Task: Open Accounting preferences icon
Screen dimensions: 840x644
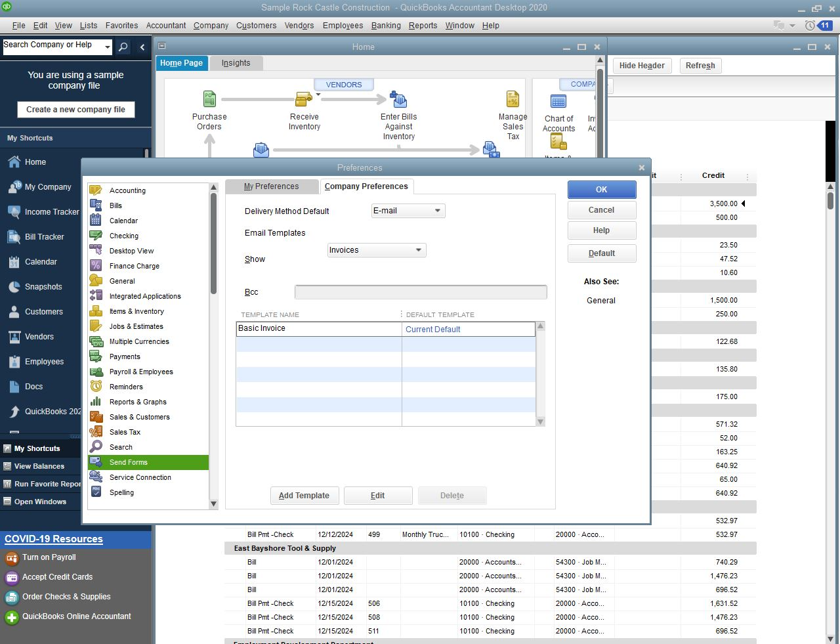Action: coord(96,190)
